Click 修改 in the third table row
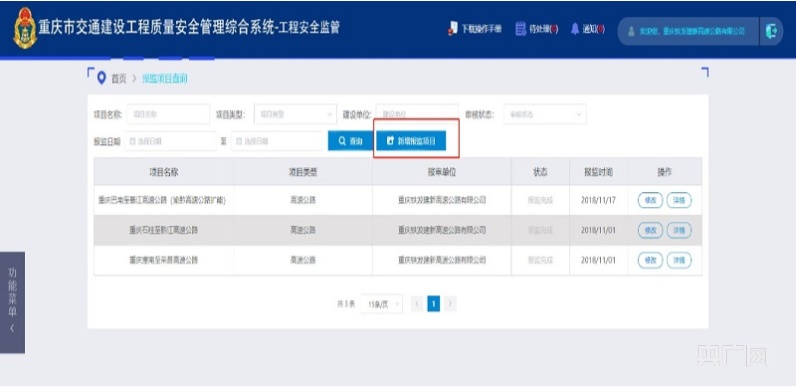Image resolution: width=796 pixels, height=389 pixels. click(x=650, y=260)
